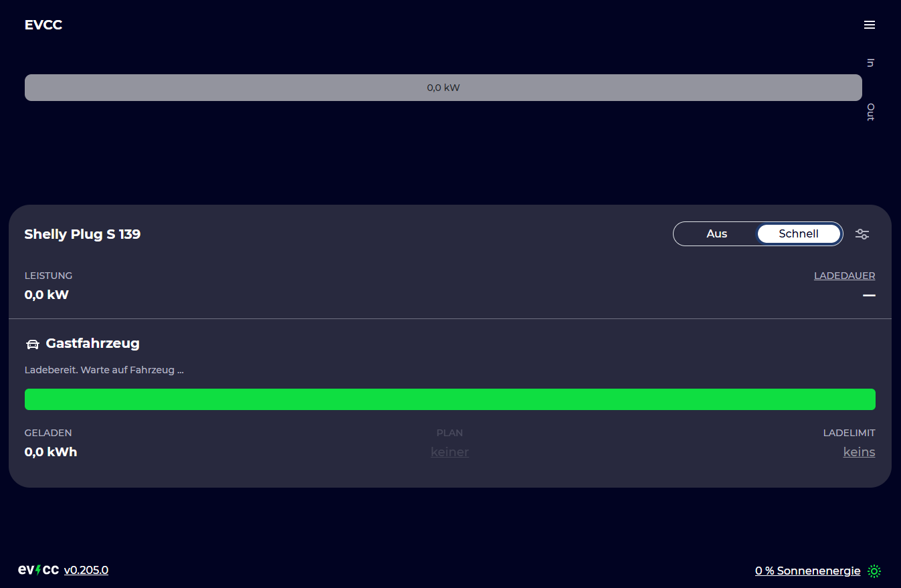901x588 pixels.
Task: Open version link v0.205.0
Action: coord(86,570)
